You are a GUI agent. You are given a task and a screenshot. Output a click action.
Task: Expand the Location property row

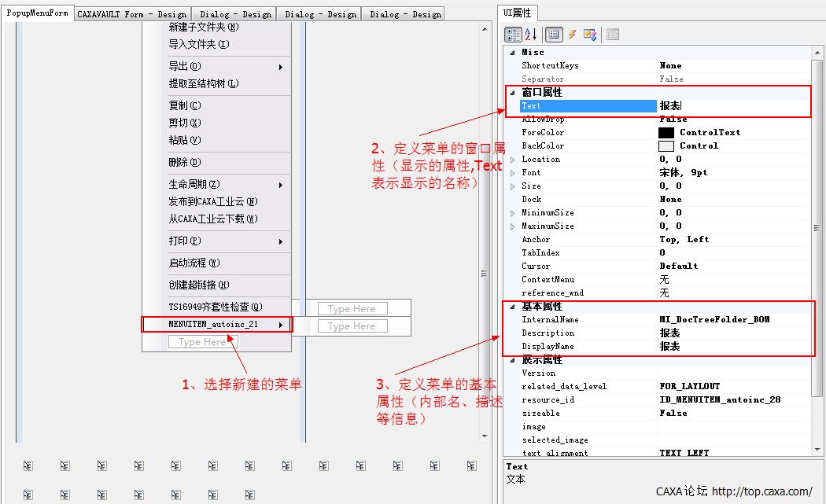[x=512, y=160]
